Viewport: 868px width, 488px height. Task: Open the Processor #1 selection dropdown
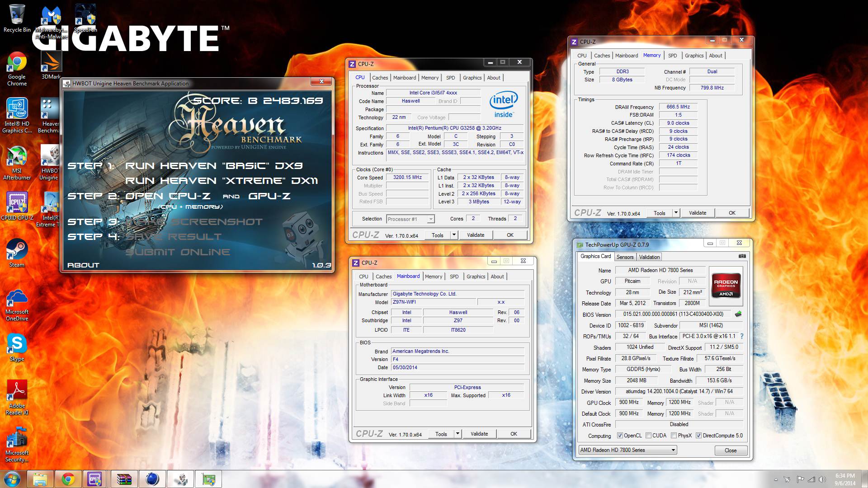pos(410,219)
